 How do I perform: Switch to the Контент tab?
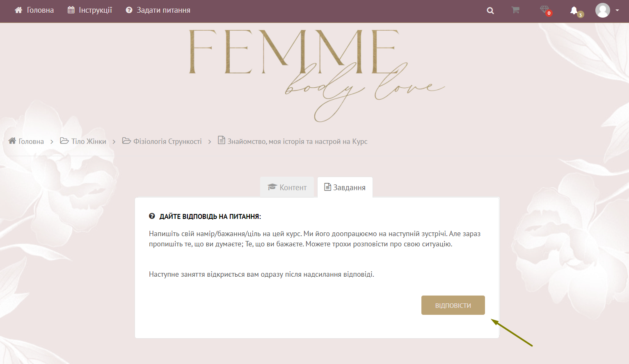(287, 187)
